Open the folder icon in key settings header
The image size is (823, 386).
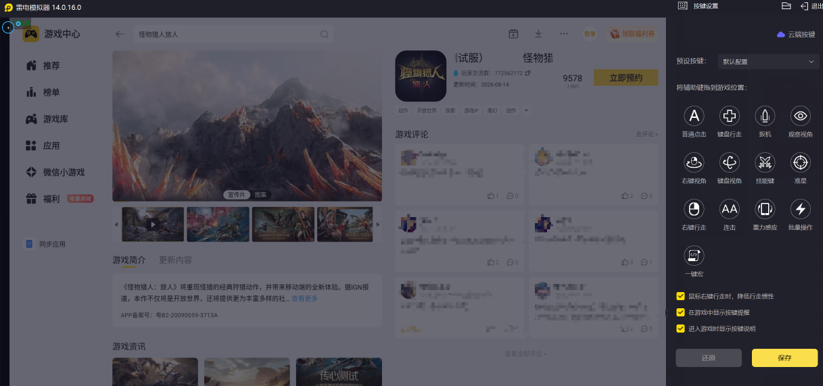[x=786, y=6]
